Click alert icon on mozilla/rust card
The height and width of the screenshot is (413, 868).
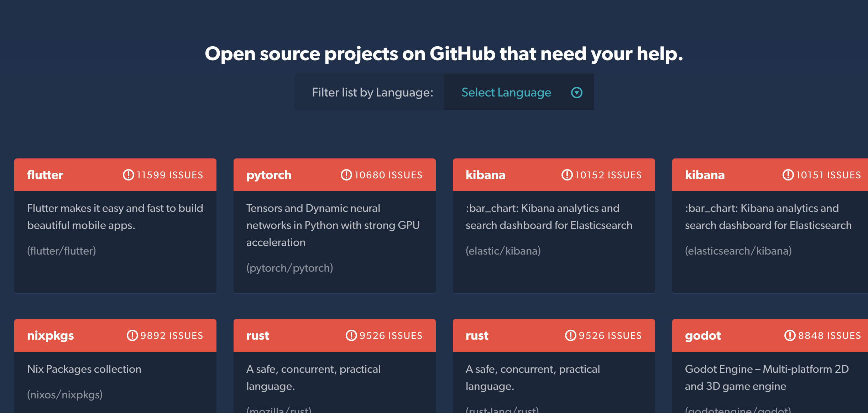point(351,335)
